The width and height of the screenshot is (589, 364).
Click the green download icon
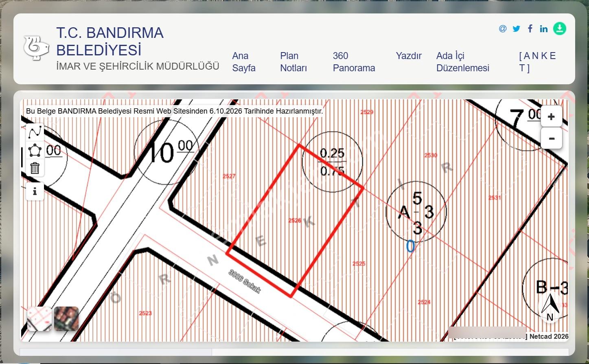pos(560,29)
